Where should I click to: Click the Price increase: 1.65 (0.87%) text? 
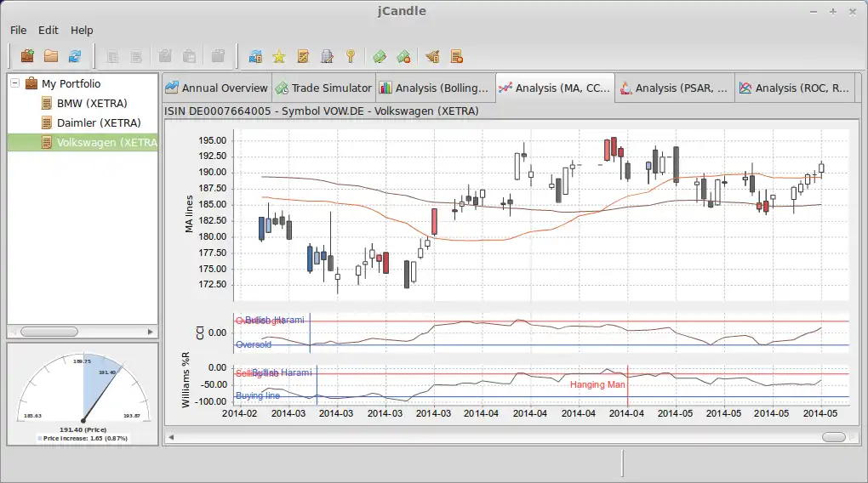tap(85, 438)
